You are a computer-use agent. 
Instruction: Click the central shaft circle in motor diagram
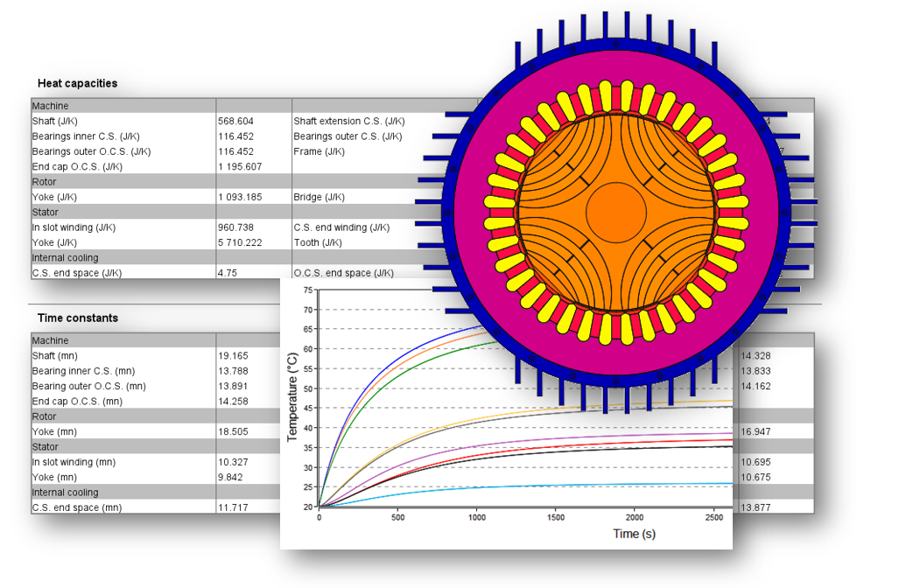[616, 212]
